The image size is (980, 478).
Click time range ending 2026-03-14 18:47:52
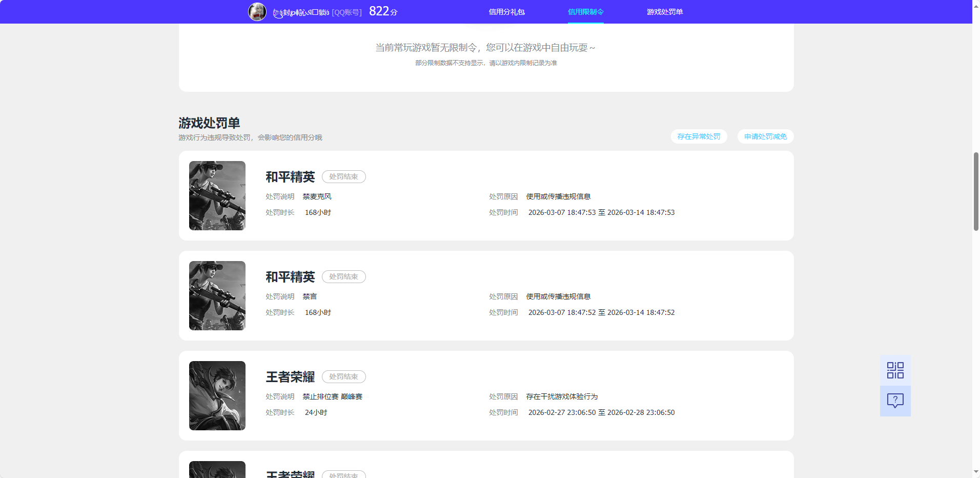[x=601, y=312]
